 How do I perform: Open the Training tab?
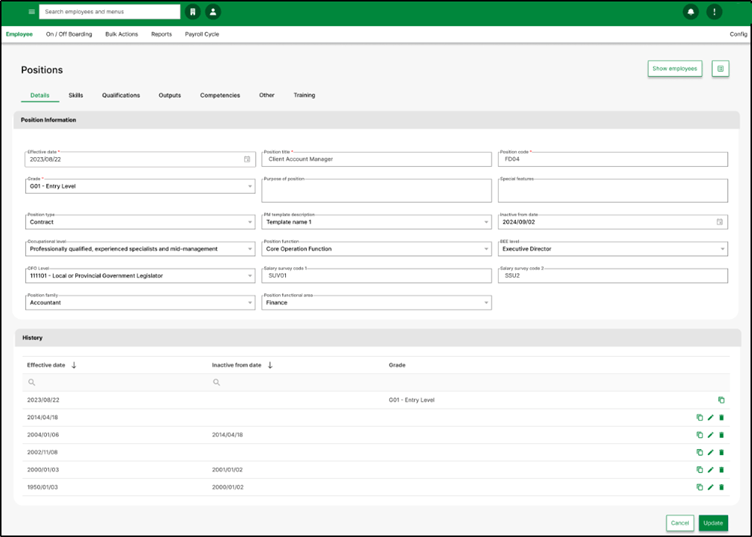305,95
